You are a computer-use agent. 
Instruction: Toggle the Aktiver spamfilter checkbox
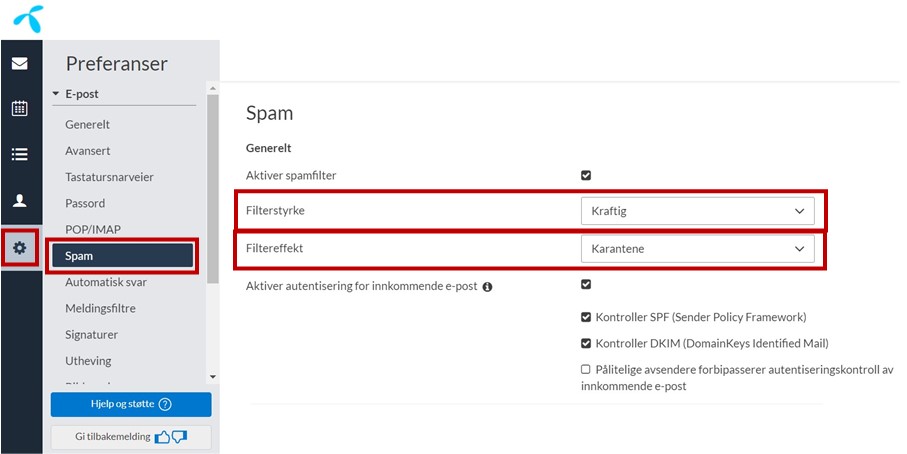click(586, 175)
